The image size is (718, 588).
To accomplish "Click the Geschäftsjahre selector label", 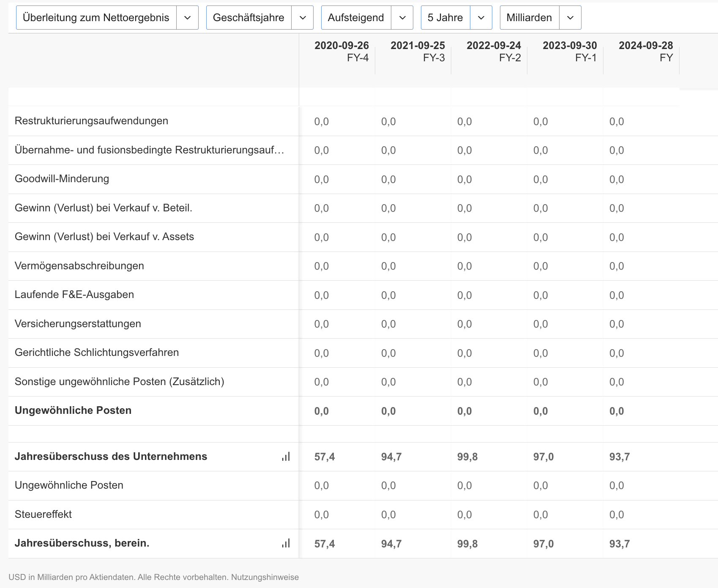I will pos(248,18).
